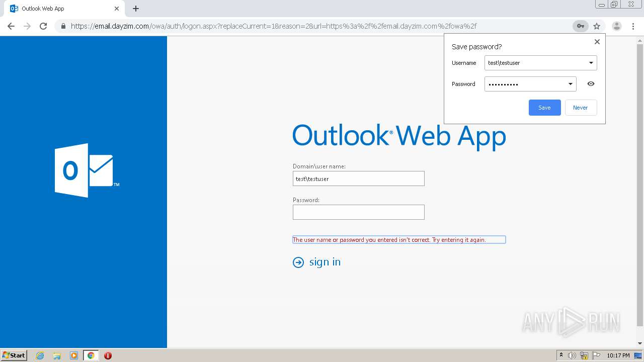The height and width of the screenshot is (362, 644).
Task: Click Save in password popup
Action: (x=544, y=108)
